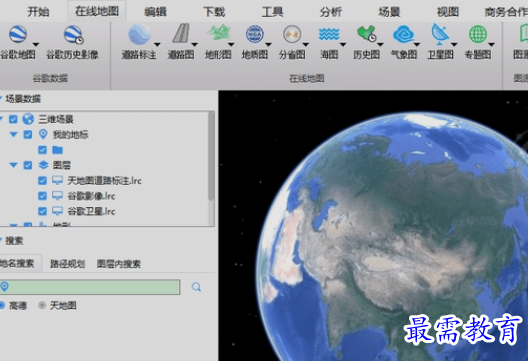528x361 pixels.
Task: Open the 谷歌历史影像 clock globe icon
Action: pyautogui.click(x=74, y=35)
